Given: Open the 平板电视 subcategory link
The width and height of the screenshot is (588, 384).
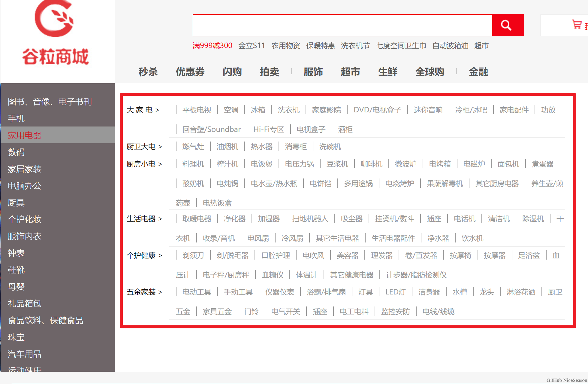Looking at the screenshot, I should click(197, 110).
